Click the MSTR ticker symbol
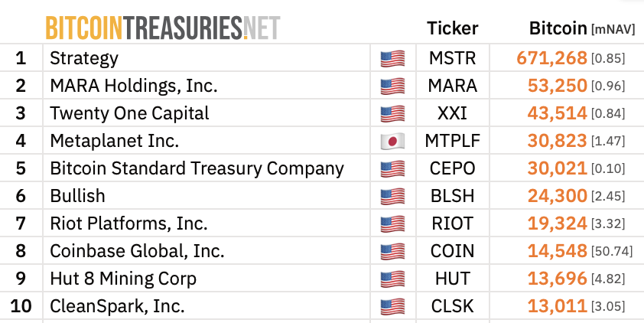The height and width of the screenshot is (323, 644). [452, 58]
